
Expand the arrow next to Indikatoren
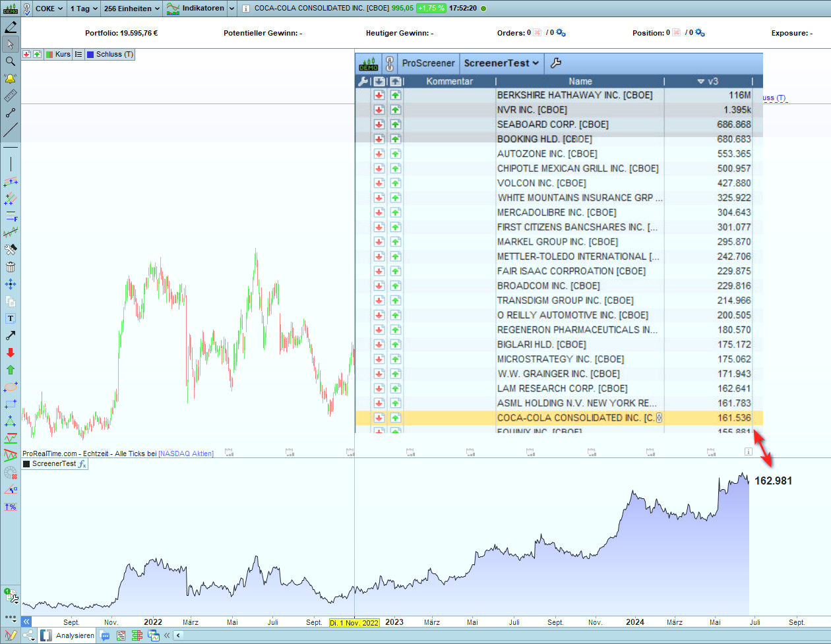[x=232, y=9]
